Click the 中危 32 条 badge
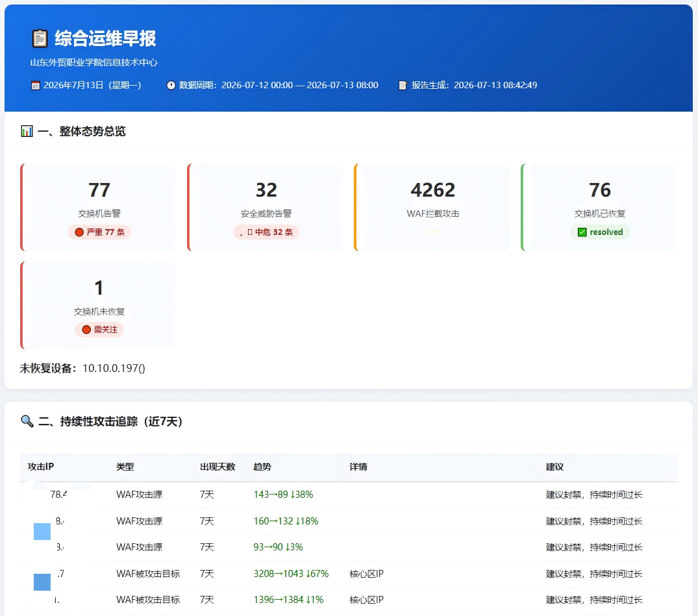 (x=266, y=232)
